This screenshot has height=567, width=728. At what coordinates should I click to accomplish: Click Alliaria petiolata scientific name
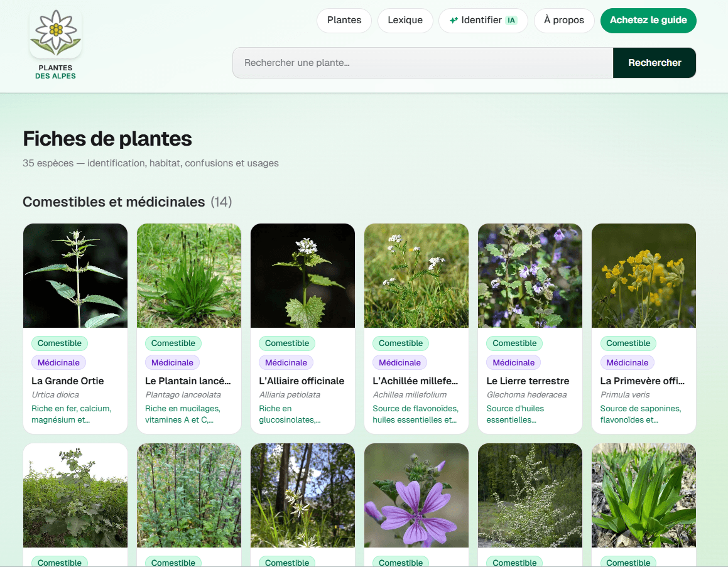tap(290, 395)
